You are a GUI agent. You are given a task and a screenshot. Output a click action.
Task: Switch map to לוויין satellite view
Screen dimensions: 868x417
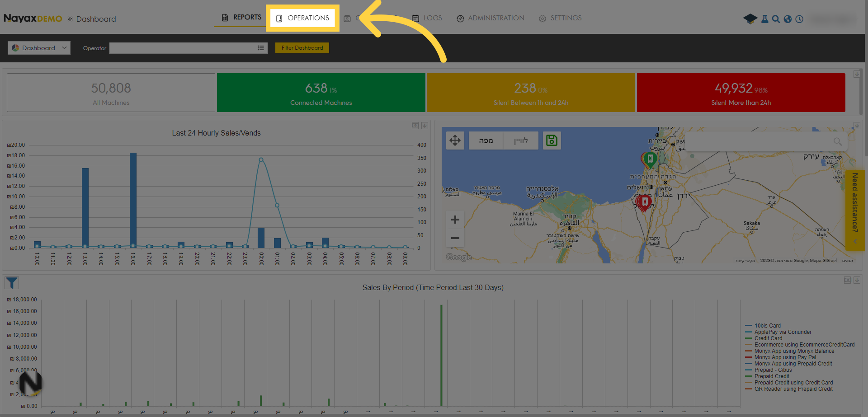point(521,141)
